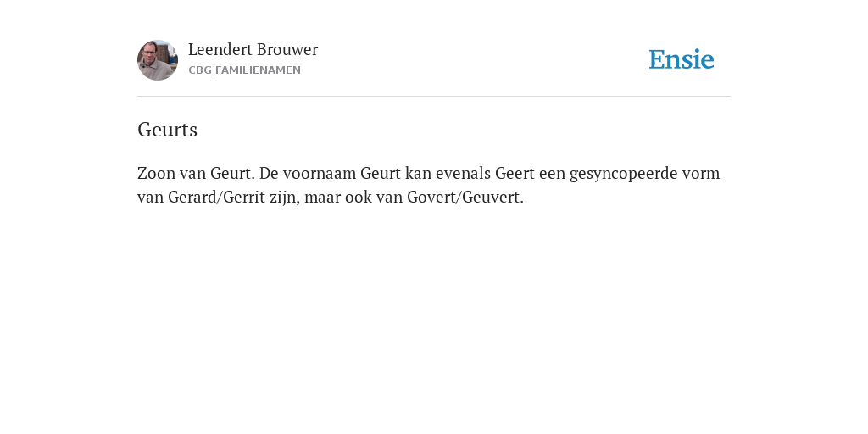The height and width of the screenshot is (434, 868).
Task: Select the CBG label under the author
Action: (200, 70)
